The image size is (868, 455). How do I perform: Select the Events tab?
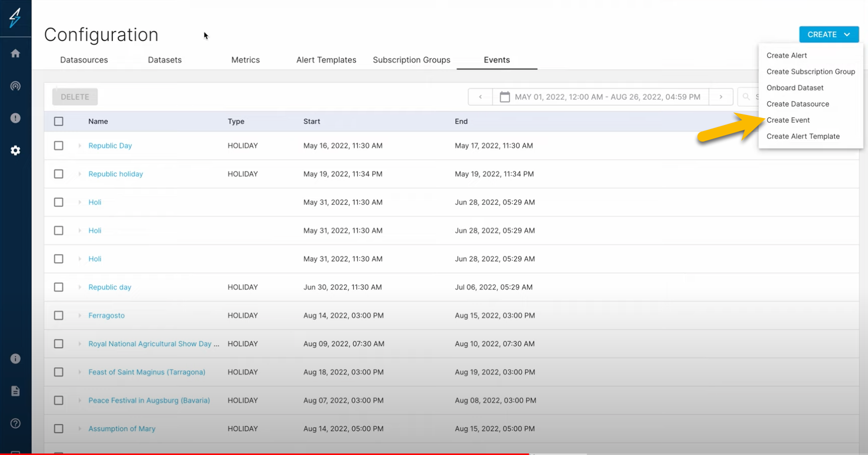coord(497,60)
